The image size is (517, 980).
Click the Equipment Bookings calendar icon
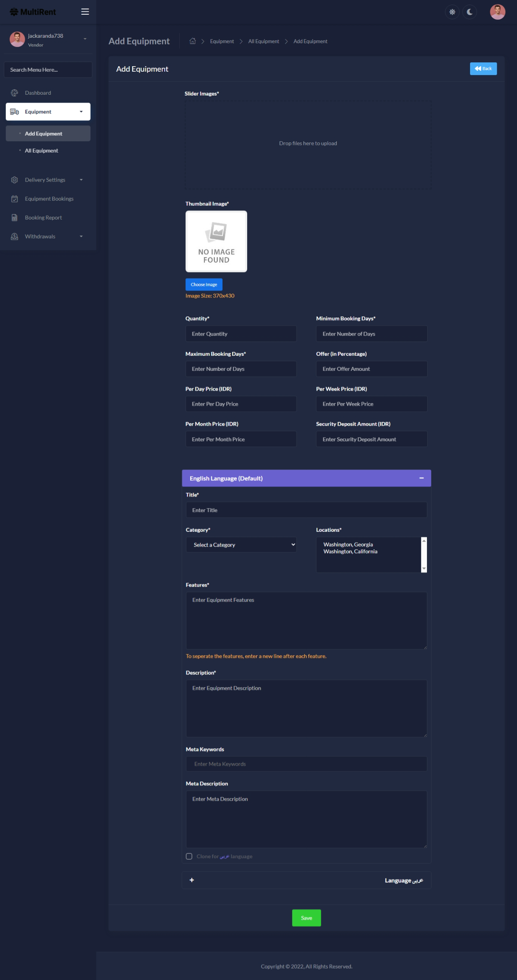point(15,199)
